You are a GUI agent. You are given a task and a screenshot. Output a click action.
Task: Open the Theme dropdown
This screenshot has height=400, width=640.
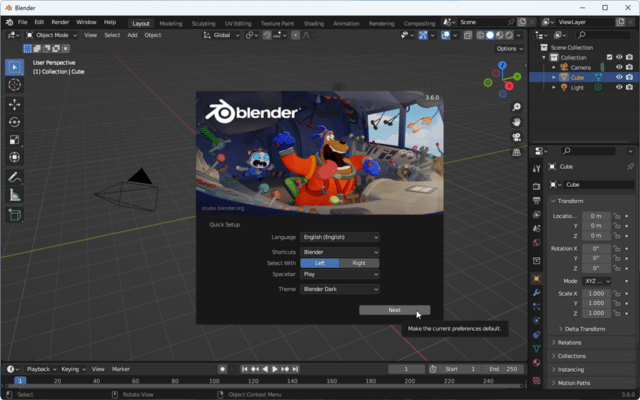(x=340, y=289)
